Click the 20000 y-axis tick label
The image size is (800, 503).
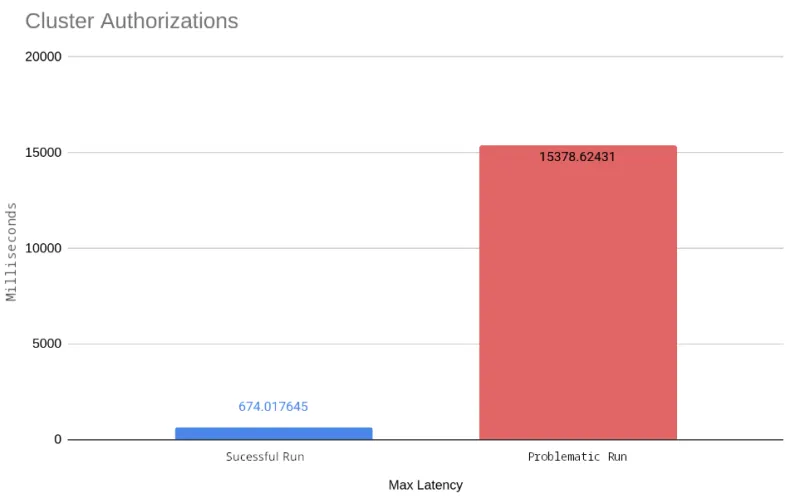(44, 57)
